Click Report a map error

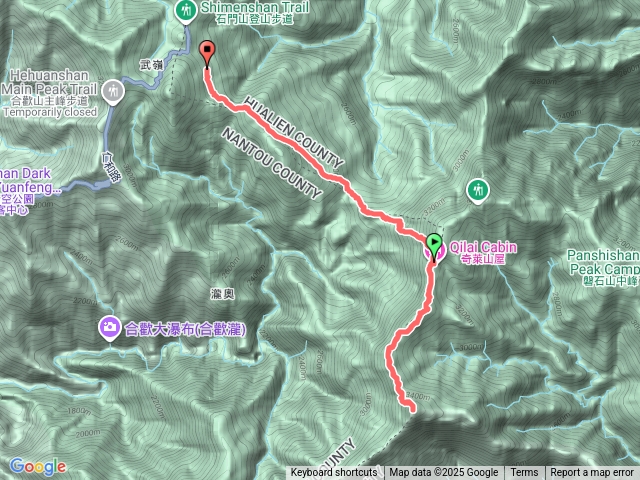point(591,473)
